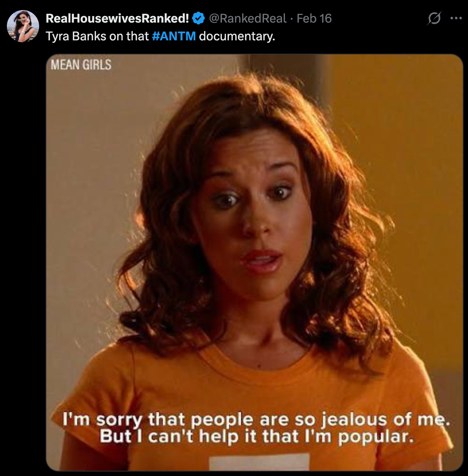Open the Grok explain-post icon
This screenshot has width=468, height=476.
pos(434,18)
